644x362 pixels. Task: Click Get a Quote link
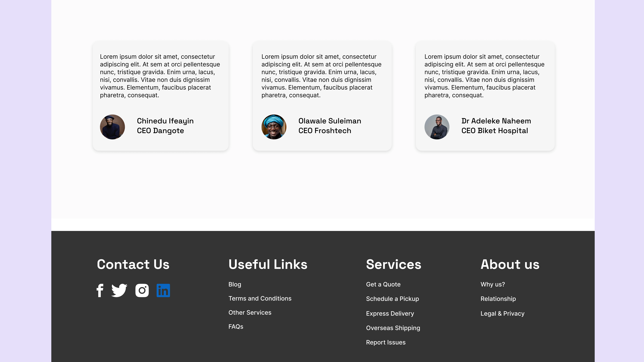point(383,284)
